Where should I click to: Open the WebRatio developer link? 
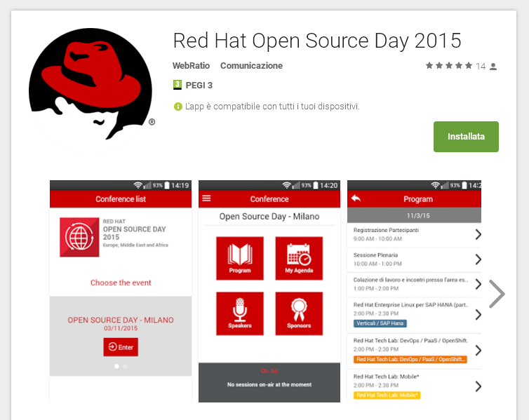(191, 66)
